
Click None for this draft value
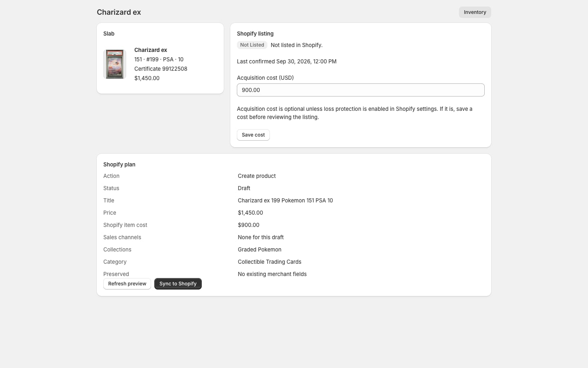click(x=261, y=237)
